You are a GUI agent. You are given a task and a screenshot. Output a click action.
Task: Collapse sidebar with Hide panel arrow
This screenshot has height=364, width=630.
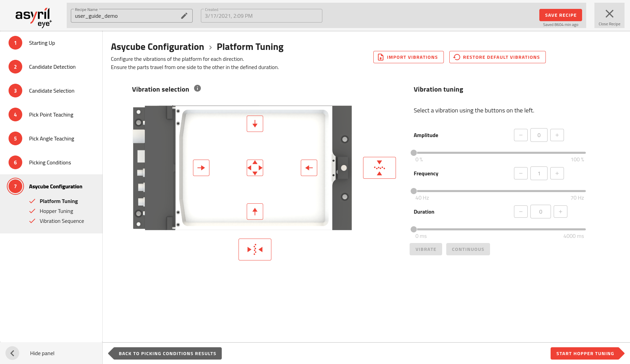click(x=12, y=353)
